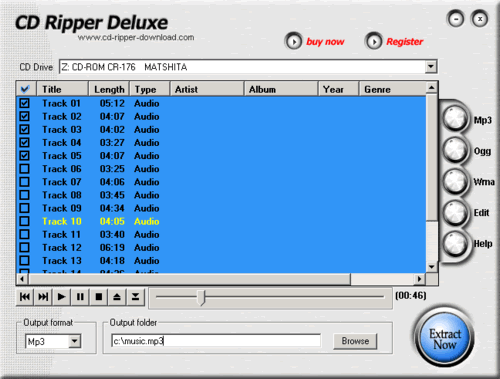500x379 pixels.
Task: Open the Output format dropdown
Action: [75, 341]
